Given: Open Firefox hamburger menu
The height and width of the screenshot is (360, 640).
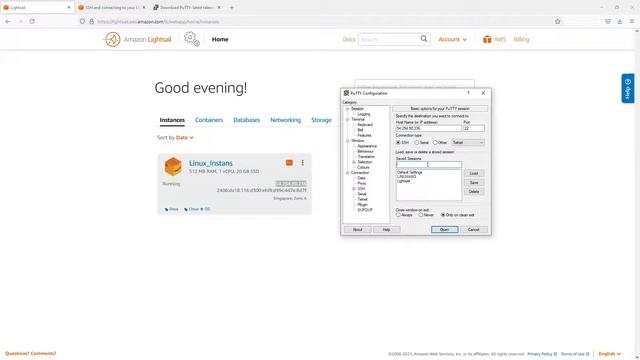Looking at the screenshot, I should coord(631,21).
